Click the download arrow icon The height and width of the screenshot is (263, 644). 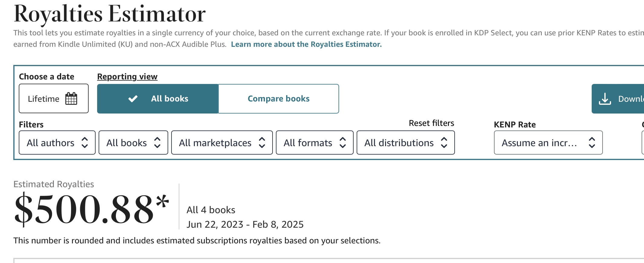point(605,99)
